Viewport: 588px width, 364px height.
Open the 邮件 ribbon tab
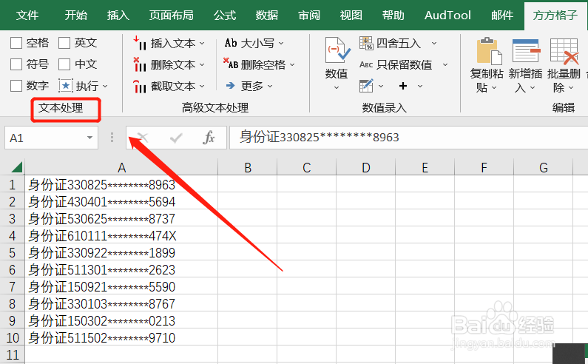point(502,16)
